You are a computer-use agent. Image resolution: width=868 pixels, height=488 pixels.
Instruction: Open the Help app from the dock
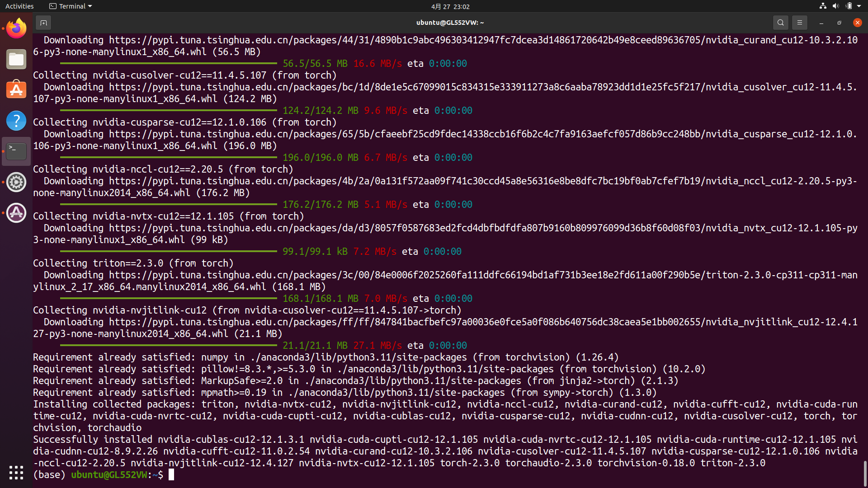[x=16, y=121]
